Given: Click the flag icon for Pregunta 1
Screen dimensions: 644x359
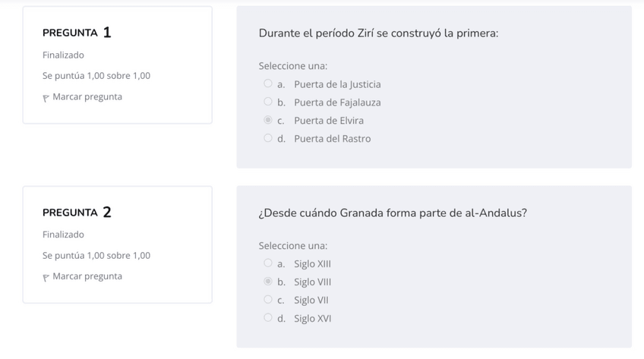Looking at the screenshot, I should pyautogui.click(x=46, y=98).
